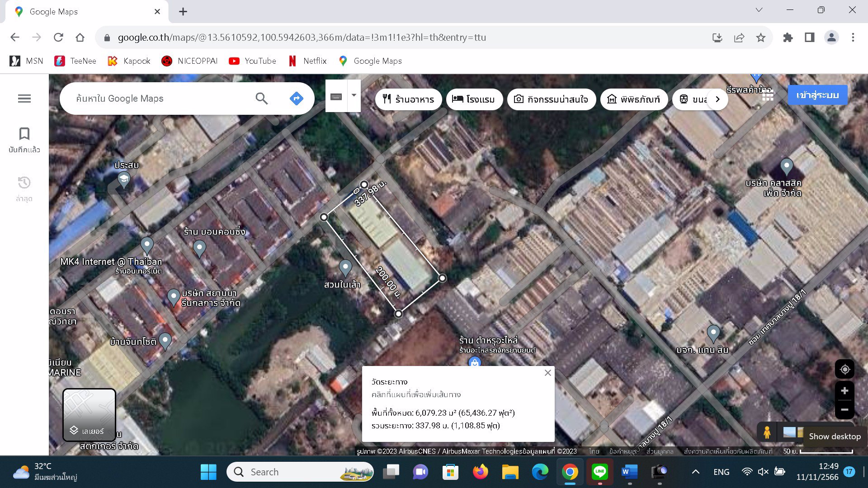
Task: Select the hotels category chip
Action: click(x=474, y=99)
